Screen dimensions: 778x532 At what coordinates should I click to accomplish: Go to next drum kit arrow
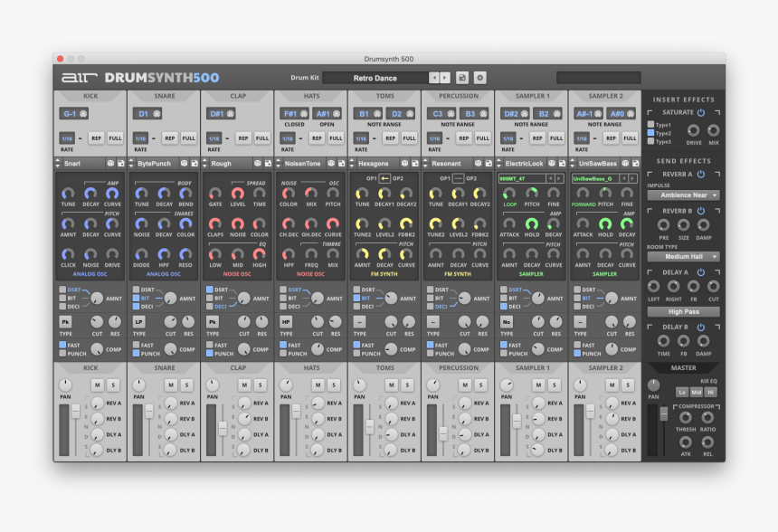[445, 78]
